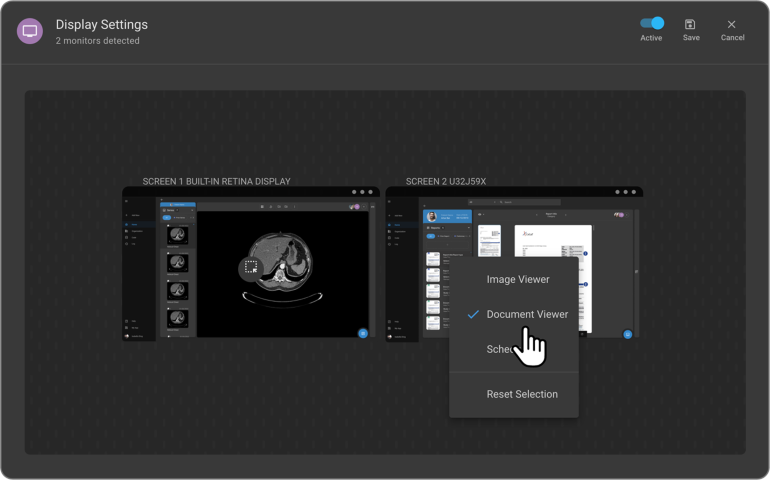Click the Display Settings title text
Screen dimensions: 770x480
pos(101,24)
